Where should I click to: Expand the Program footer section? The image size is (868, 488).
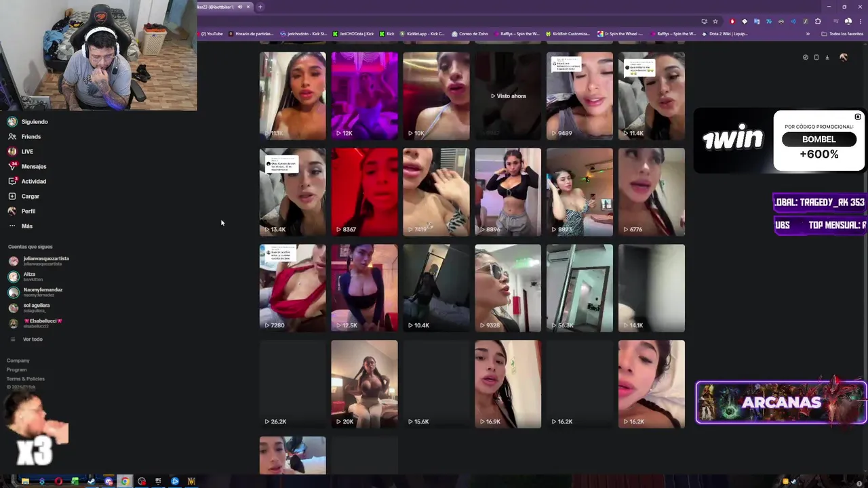coord(17,369)
